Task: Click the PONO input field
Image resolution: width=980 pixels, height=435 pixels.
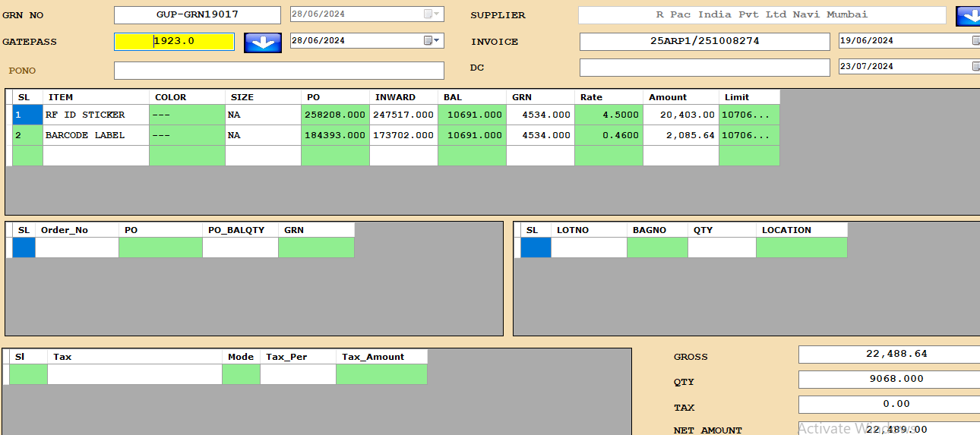Action: point(279,71)
